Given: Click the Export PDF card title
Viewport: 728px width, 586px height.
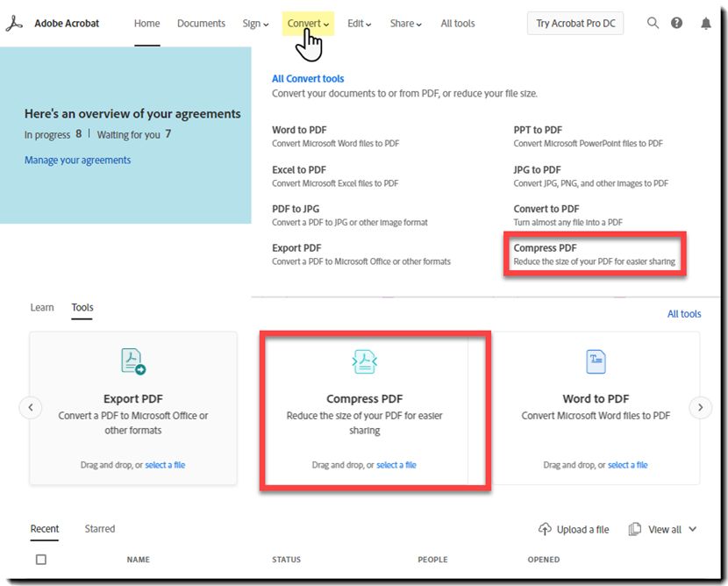Looking at the screenshot, I should tap(133, 399).
